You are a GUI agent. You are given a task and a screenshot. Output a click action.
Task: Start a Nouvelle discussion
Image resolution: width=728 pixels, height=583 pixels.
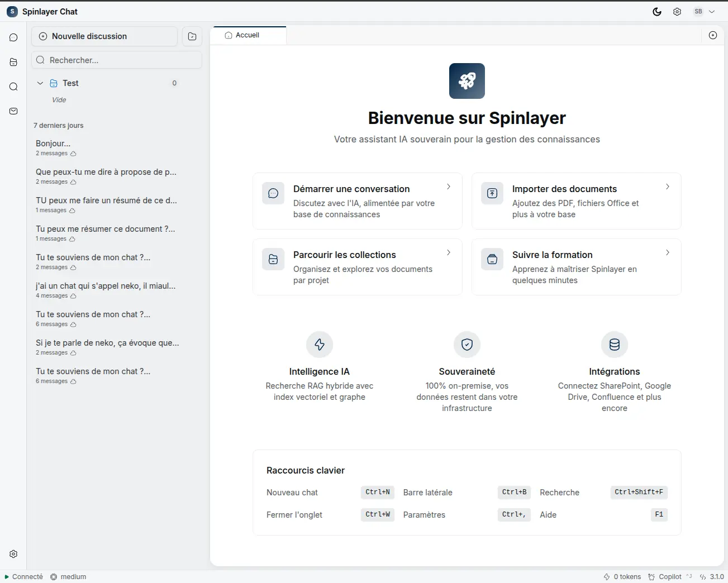click(104, 36)
